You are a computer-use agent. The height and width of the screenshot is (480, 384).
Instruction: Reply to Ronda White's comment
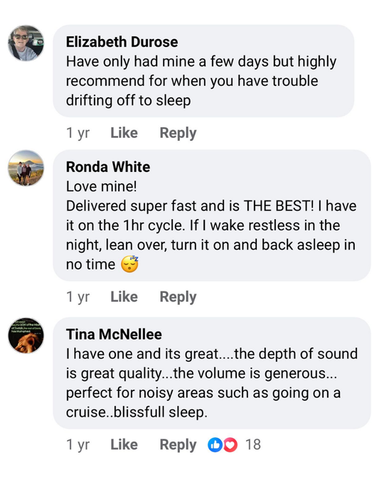point(178,297)
